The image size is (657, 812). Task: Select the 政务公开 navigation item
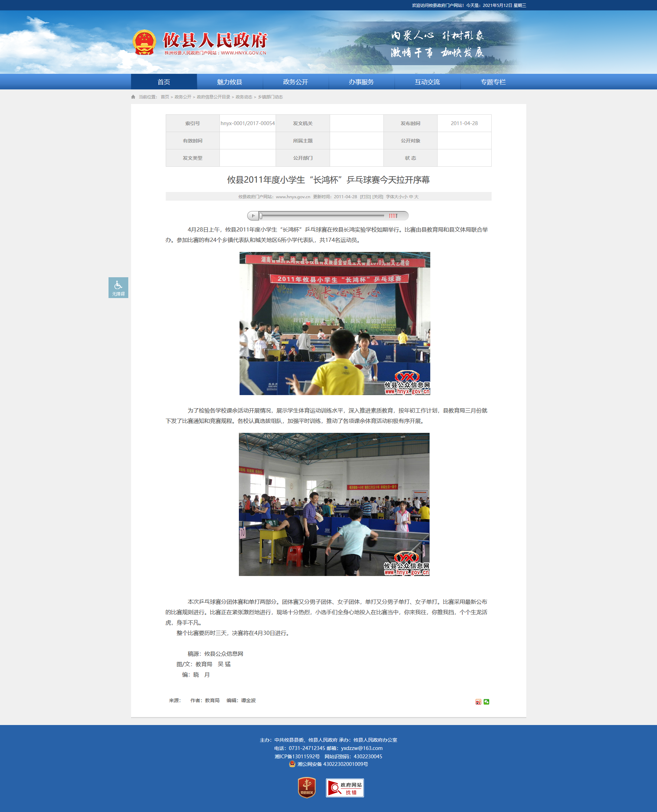(x=296, y=82)
